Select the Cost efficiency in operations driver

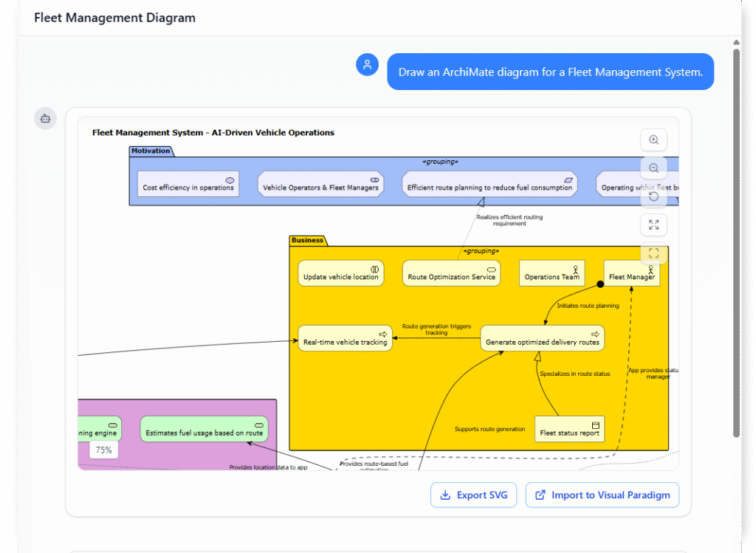click(x=188, y=185)
